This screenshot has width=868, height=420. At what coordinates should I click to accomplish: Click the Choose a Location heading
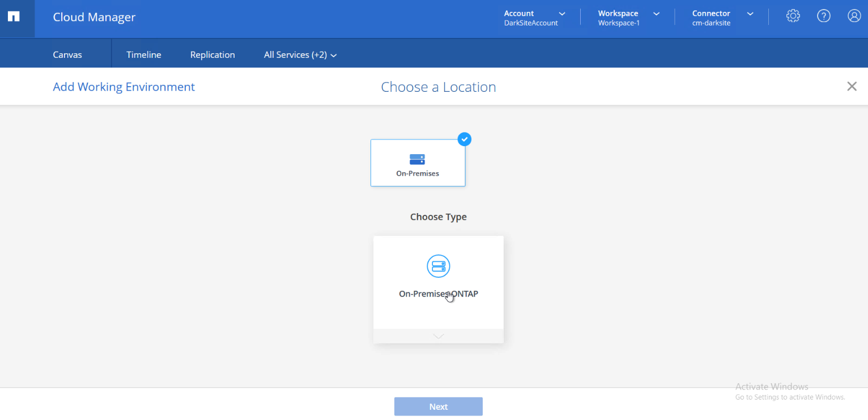[x=439, y=87]
